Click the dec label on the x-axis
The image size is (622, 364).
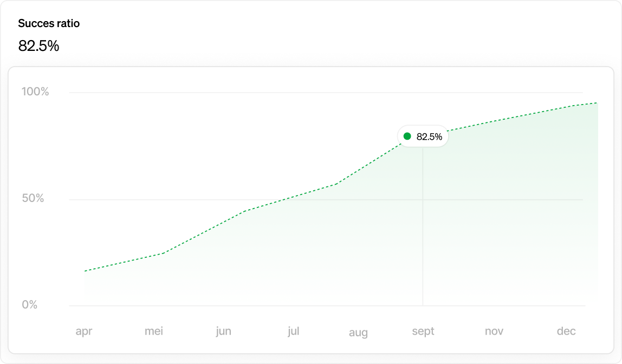[566, 331]
